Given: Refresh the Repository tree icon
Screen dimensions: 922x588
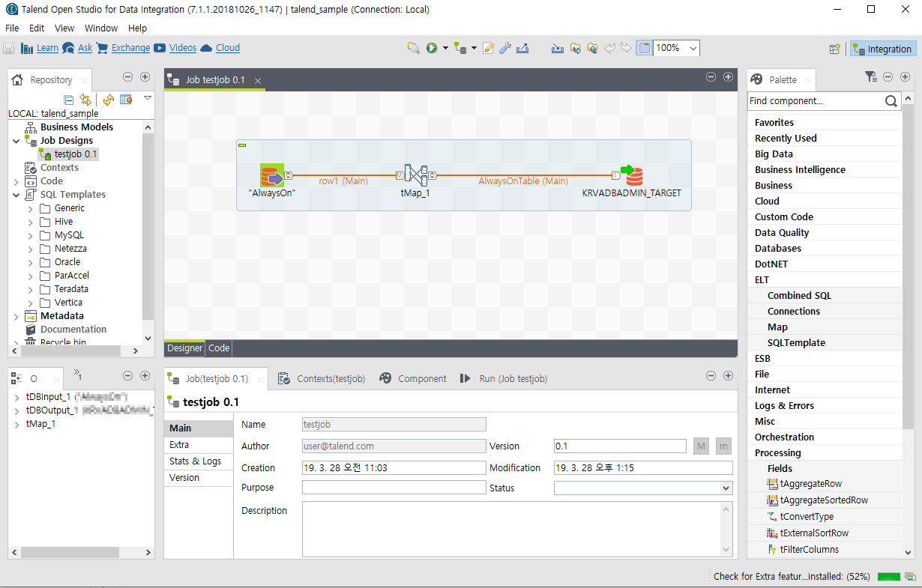Looking at the screenshot, I should coord(109,100).
